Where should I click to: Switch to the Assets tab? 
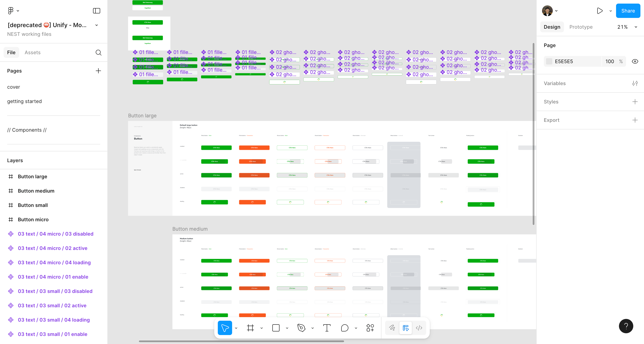point(32,53)
